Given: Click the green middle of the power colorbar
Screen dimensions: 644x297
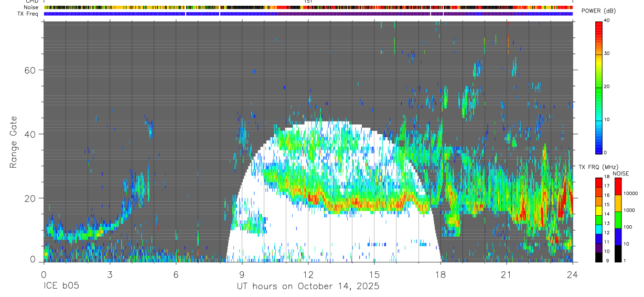Looking at the screenshot, I should click(x=598, y=86).
